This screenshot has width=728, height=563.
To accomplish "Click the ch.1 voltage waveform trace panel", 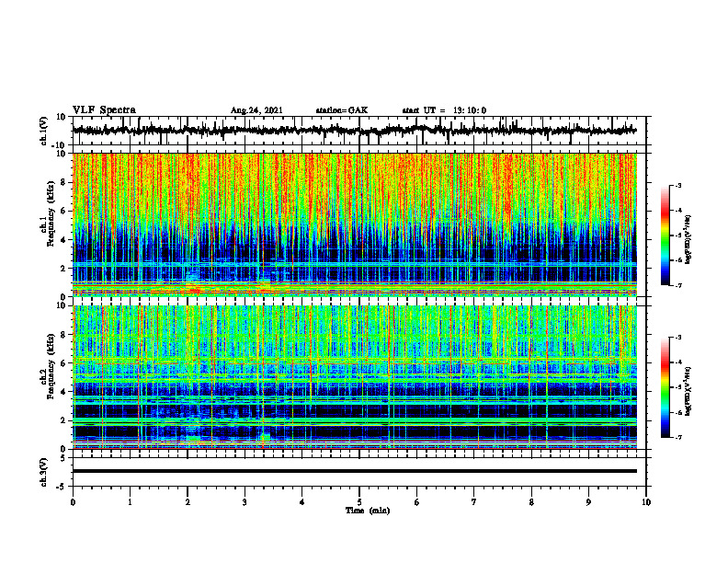I will (x=358, y=131).
